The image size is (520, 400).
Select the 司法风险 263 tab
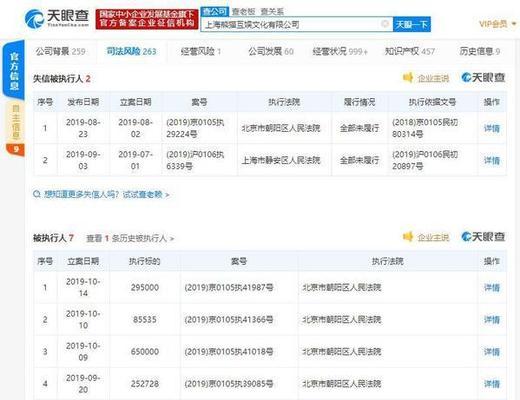(x=131, y=51)
